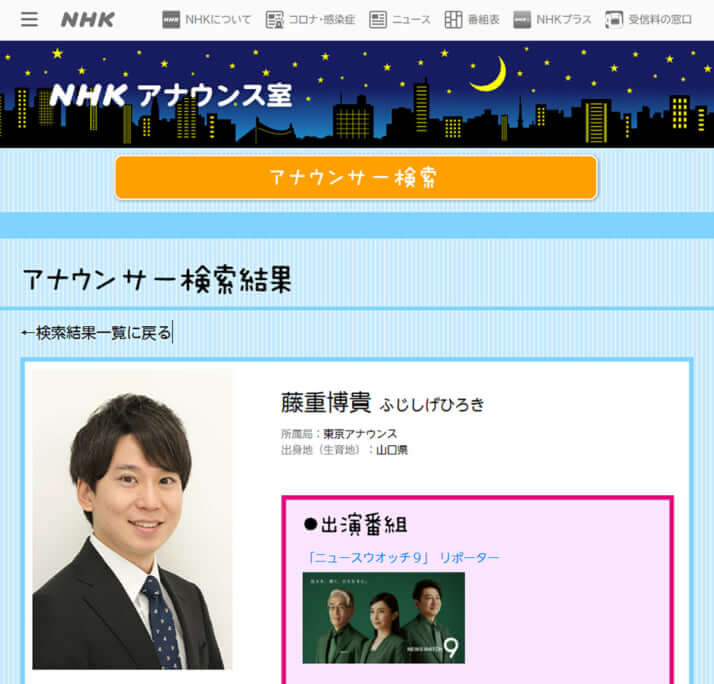Click the 番組表 grid icon

[454, 20]
